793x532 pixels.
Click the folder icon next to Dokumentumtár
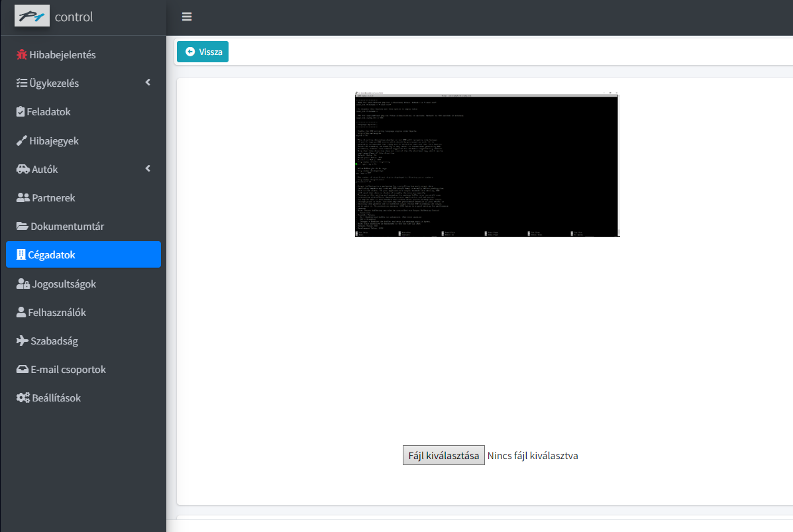tap(23, 227)
